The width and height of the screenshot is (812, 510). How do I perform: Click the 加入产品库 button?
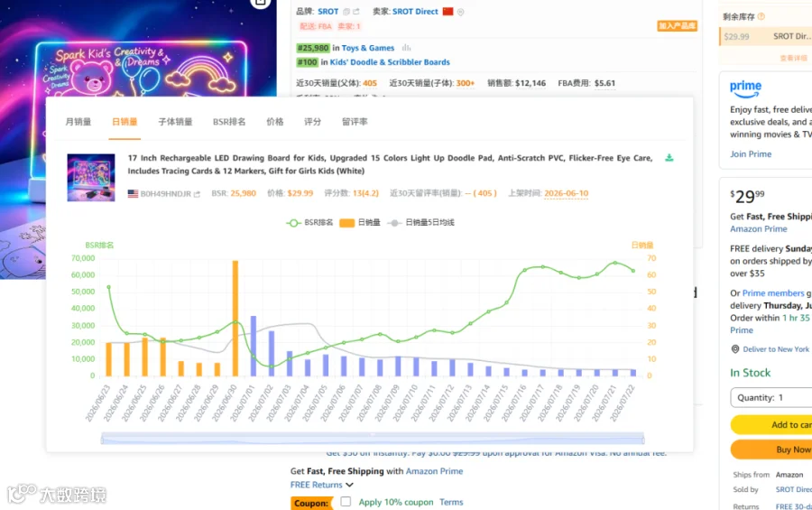677,26
